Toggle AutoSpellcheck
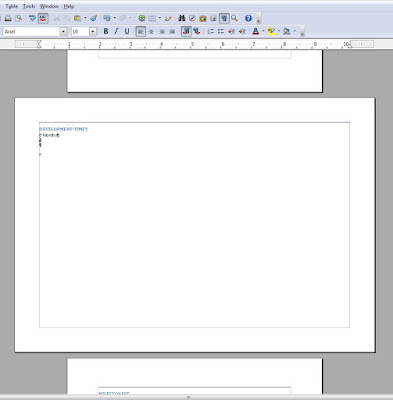393x400 pixels. (x=43, y=18)
